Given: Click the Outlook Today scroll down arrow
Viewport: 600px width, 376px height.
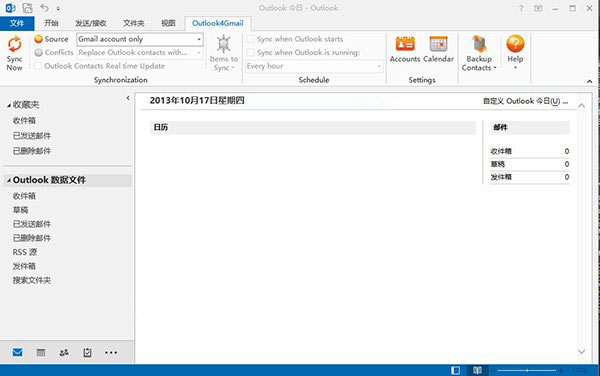Looking at the screenshot, I should [582, 352].
